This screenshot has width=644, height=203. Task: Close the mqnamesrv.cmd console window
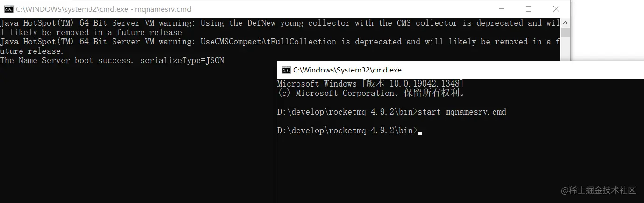[x=556, y=9]
